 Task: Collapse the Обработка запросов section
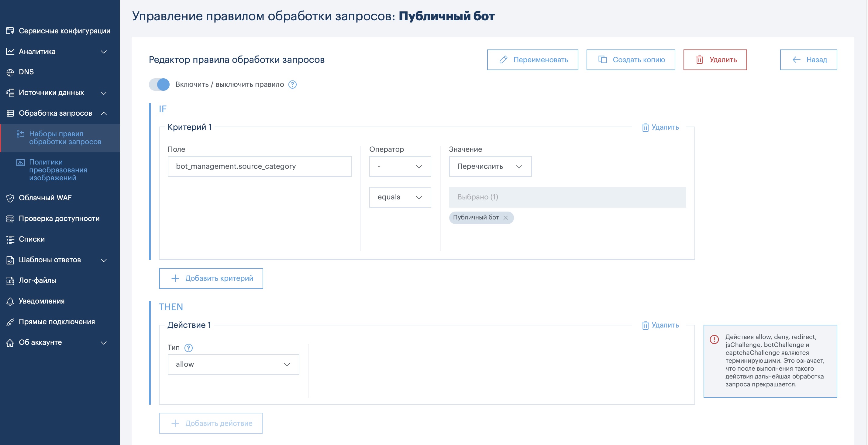tap(103, 114)
